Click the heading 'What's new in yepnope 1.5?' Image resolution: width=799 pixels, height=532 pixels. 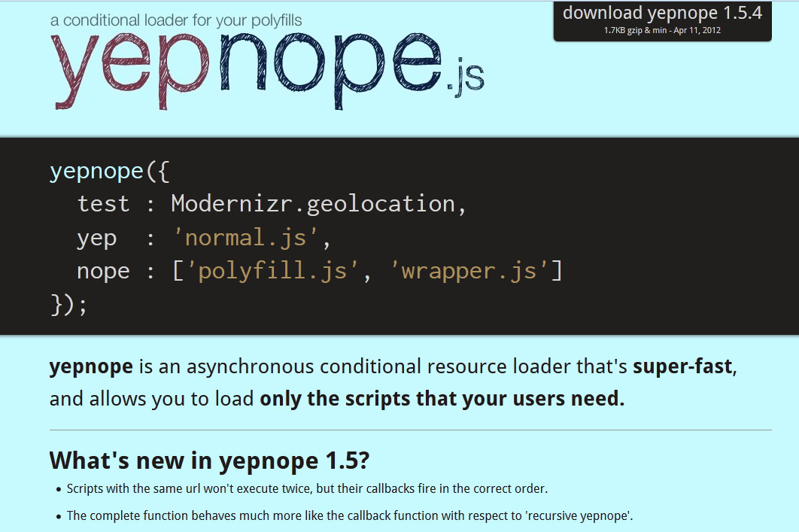(x=209, y=461)
